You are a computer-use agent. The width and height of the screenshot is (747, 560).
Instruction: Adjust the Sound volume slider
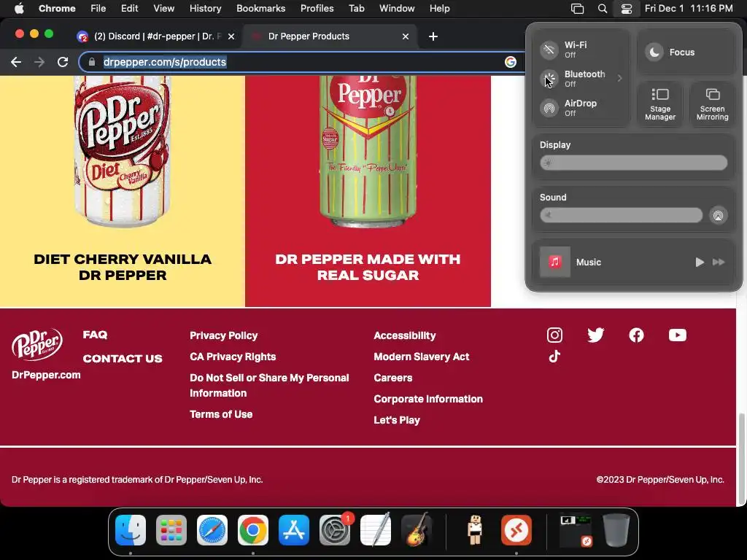pos(621,215)
